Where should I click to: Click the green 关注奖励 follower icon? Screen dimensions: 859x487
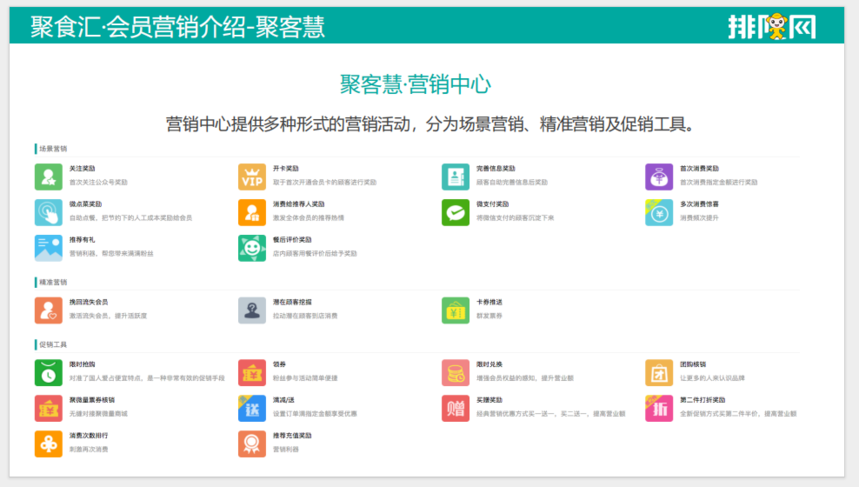click(48, 176)
